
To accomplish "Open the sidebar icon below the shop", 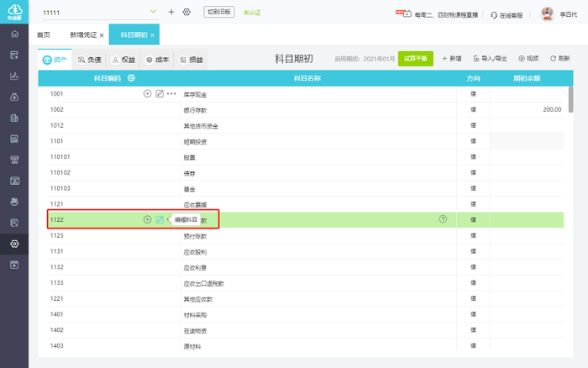I will [14, 181].
